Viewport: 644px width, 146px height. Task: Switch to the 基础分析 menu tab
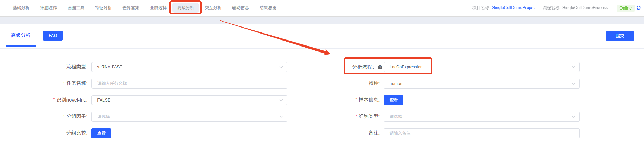click(21, 8)
